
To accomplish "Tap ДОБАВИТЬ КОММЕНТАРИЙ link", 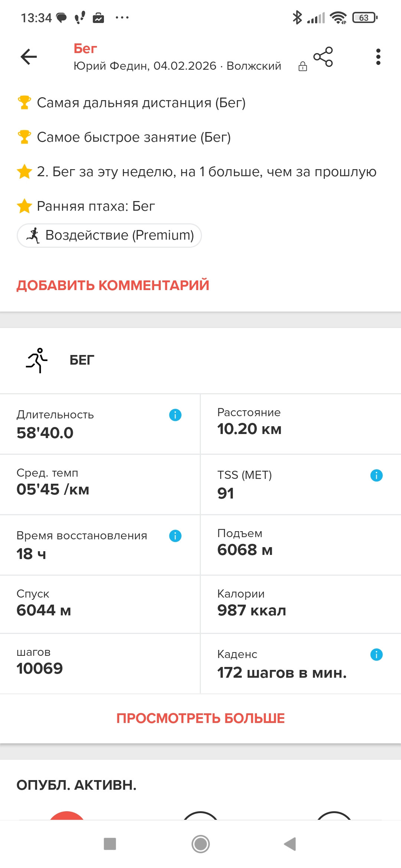I will point(113,285).
